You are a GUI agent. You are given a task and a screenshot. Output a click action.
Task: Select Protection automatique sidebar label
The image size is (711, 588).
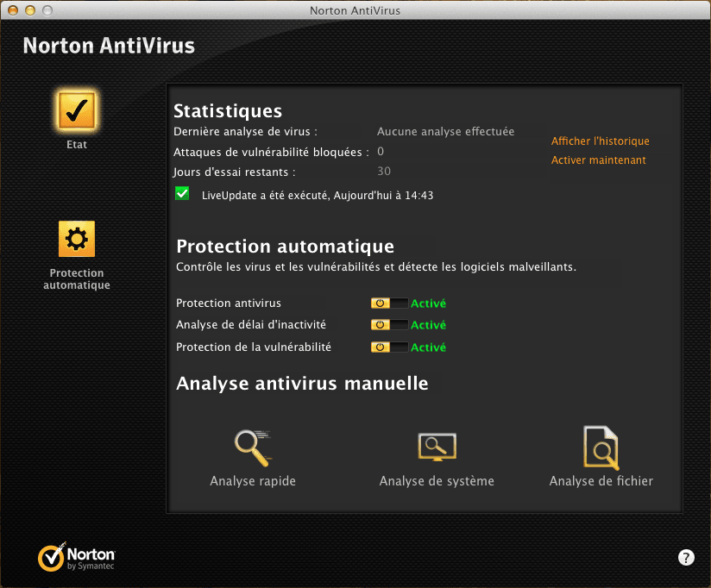pos(77,279)
